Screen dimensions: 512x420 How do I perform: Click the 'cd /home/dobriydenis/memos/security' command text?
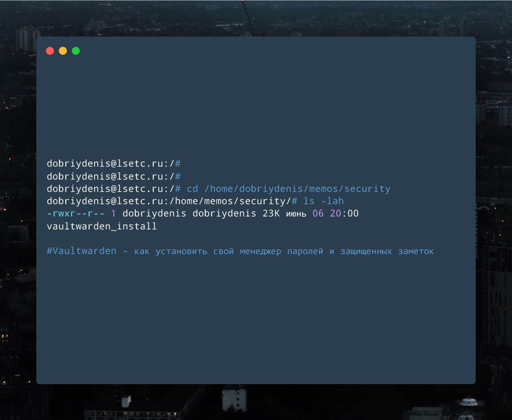point(288,189)
